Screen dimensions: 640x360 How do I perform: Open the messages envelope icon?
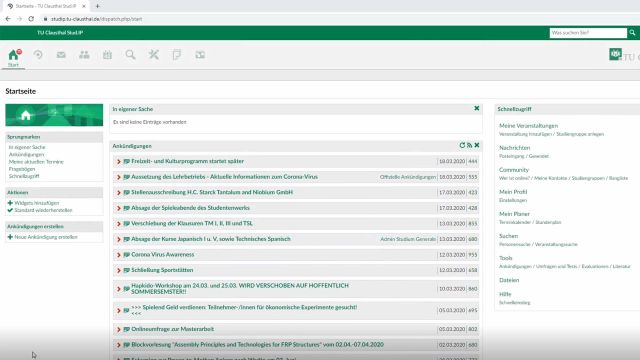[61, 55]
